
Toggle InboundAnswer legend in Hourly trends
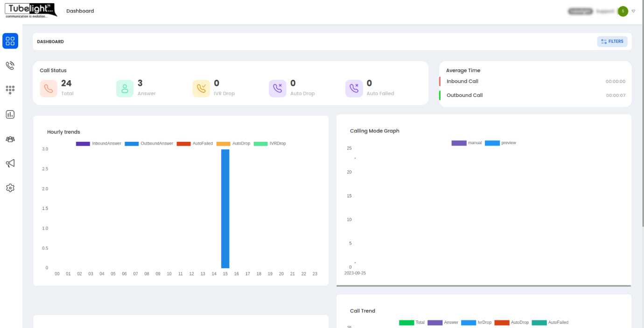[98, 144]
